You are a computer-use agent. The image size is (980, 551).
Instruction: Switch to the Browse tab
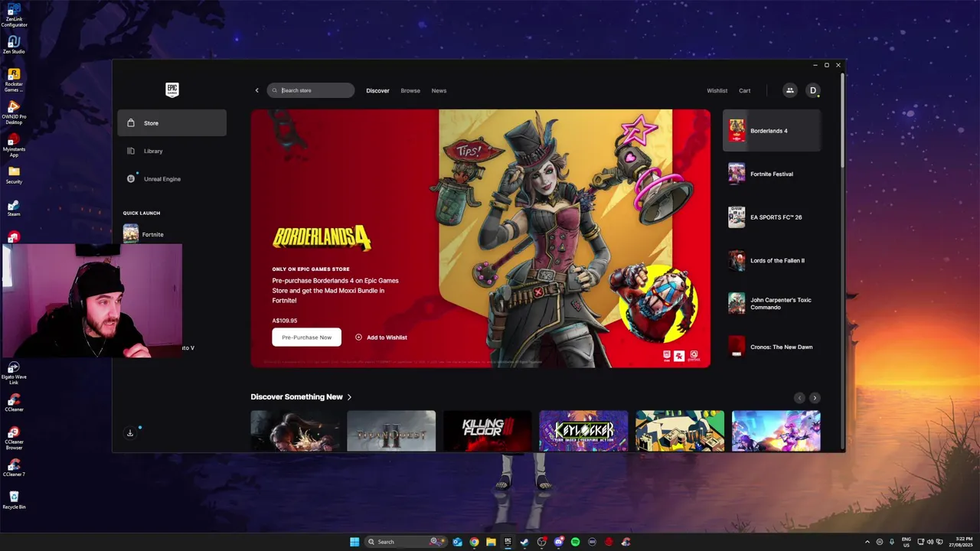[410, 90]
